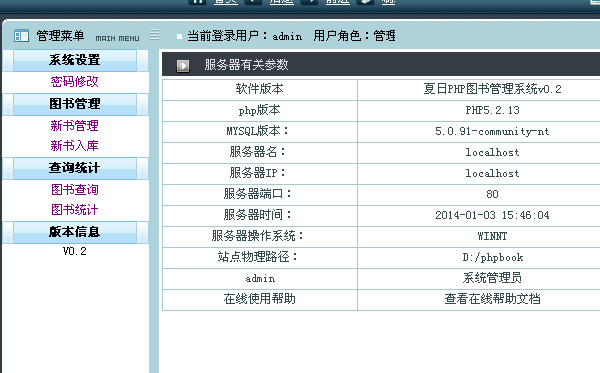
Task: Select the 在线使用帮助 label cell
Action: click(260, 300)
